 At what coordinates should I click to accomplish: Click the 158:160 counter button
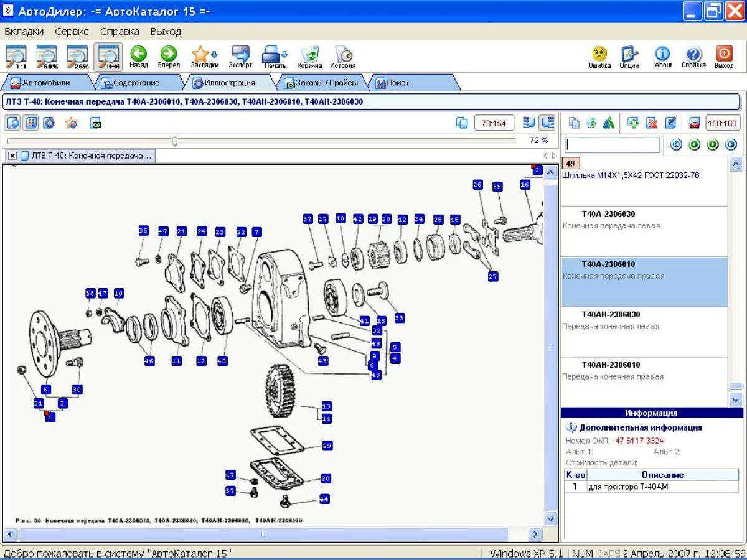(722, 123)
